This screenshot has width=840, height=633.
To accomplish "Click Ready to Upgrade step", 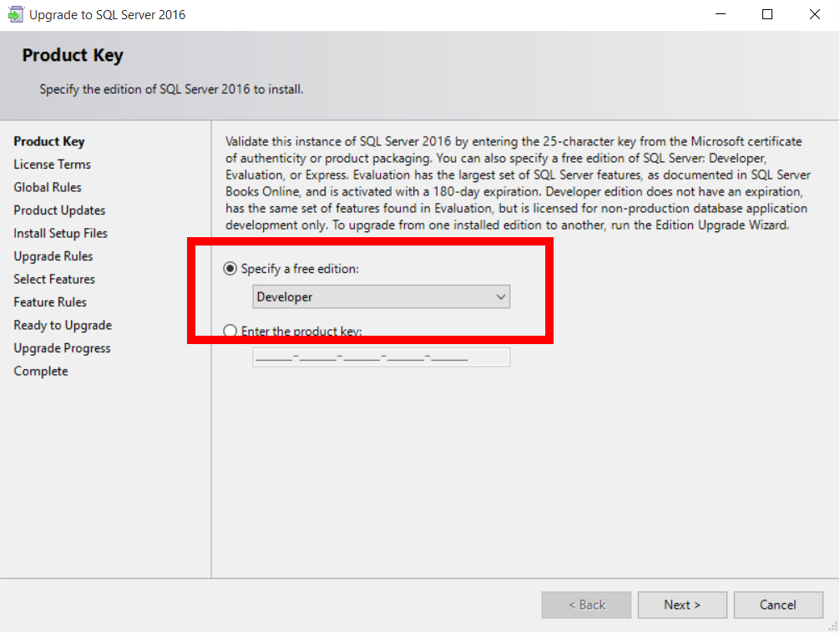I will tap(63, 325).
